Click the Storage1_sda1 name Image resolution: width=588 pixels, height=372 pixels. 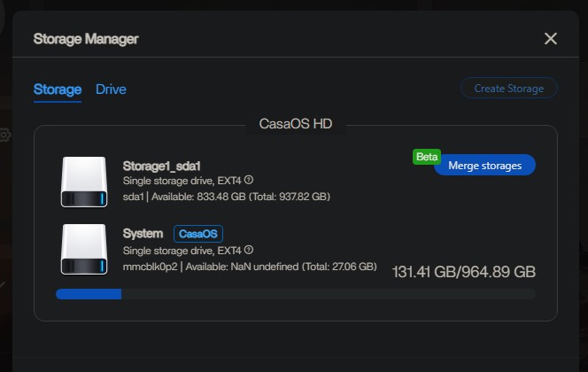[162, 167]
